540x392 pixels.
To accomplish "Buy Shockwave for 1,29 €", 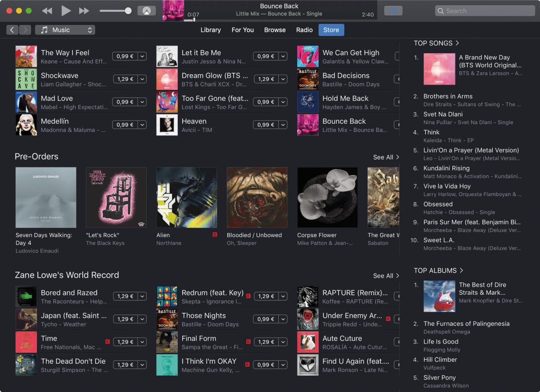I will [x=125, y=79].
